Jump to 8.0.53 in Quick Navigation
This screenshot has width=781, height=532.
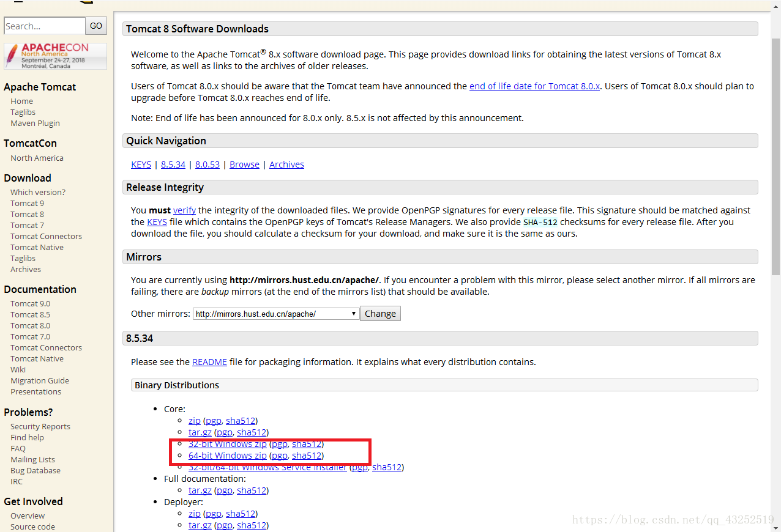point(207,164)
